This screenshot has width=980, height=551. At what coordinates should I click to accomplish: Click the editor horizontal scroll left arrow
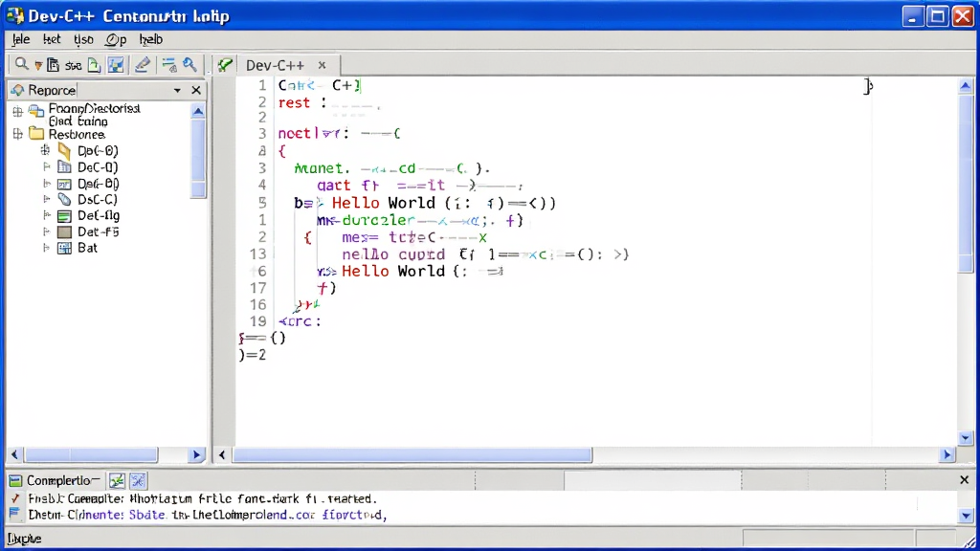click(x=222, y=454)
